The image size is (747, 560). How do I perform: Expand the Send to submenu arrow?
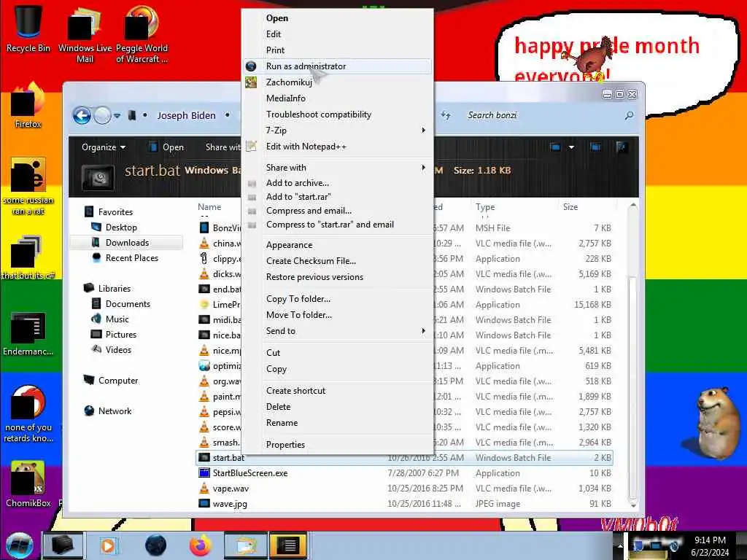pyautogui.click(x=423, y=330)
